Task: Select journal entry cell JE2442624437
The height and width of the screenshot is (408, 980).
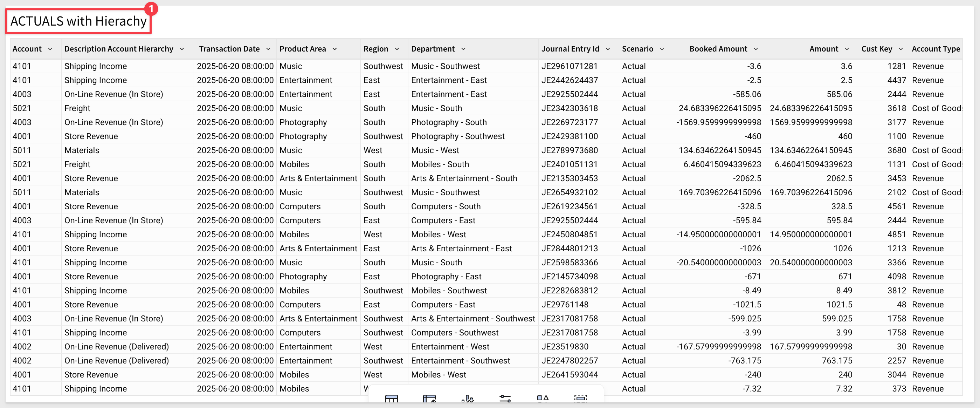Action: 570,80
